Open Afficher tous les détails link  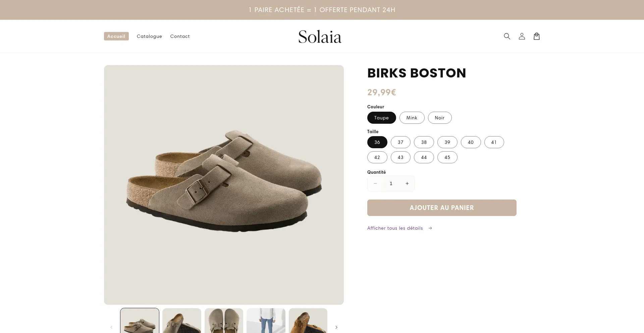(x=395, y=228)
